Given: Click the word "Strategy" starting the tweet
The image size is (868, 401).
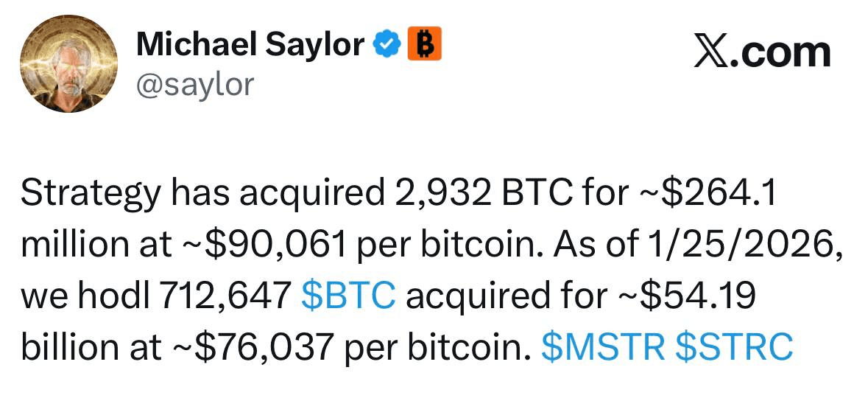Looking at the screenshot, I should tap(89, 195).
